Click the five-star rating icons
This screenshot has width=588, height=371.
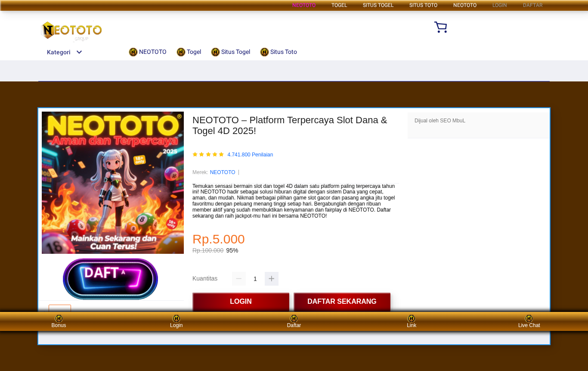[208, 154]
